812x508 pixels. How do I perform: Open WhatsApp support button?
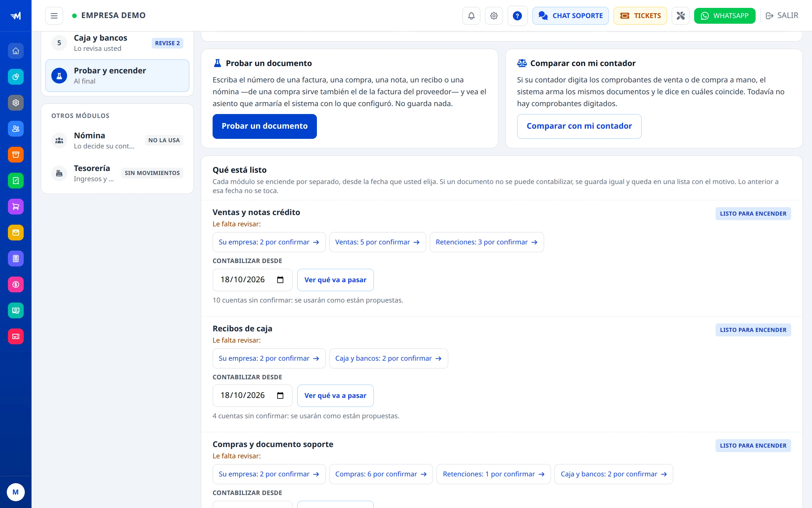[x=725, y=16]
